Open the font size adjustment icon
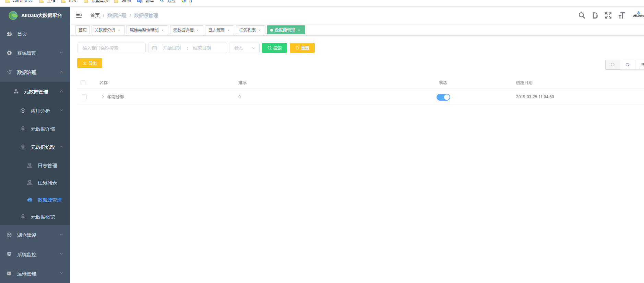Image resolution: width=644 pixels, height=283 pixels. 621,15
